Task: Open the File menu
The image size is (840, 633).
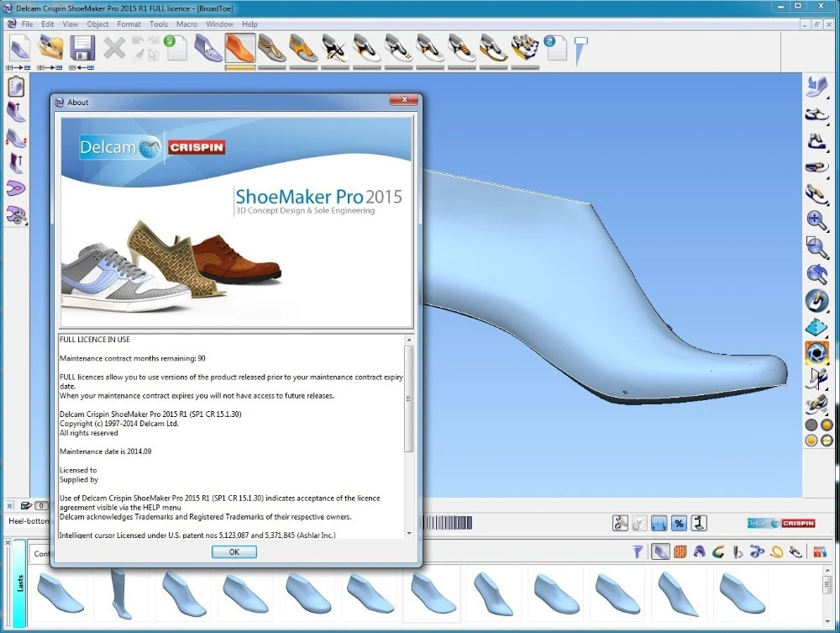Action: (x=28, y=24)
